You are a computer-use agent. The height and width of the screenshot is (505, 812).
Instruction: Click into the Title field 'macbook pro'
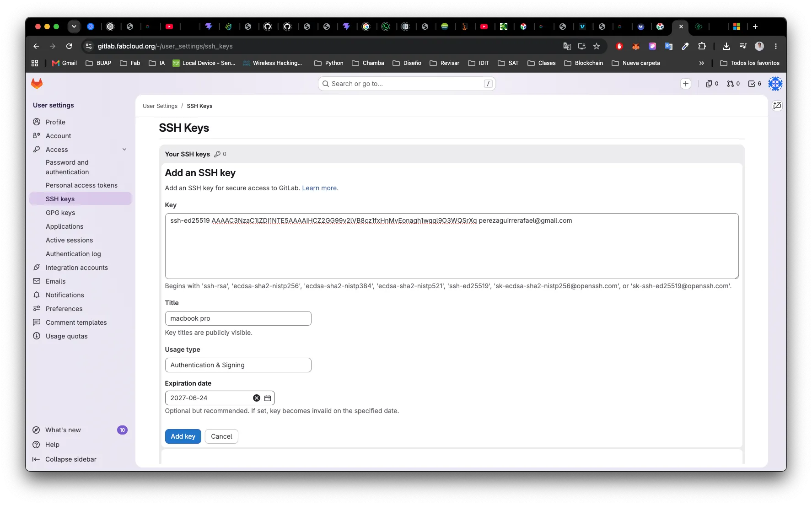(238, 318)
